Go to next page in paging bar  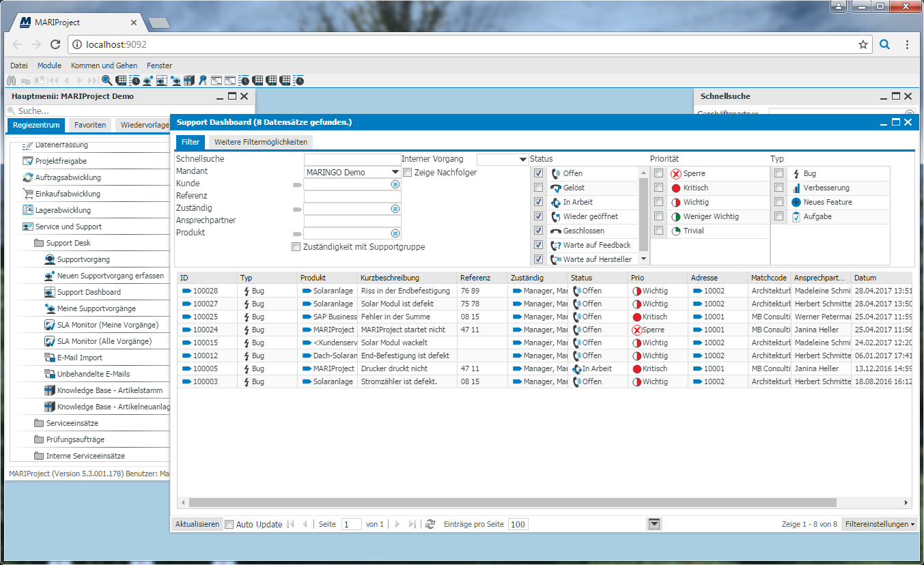[x=397, y=524]
